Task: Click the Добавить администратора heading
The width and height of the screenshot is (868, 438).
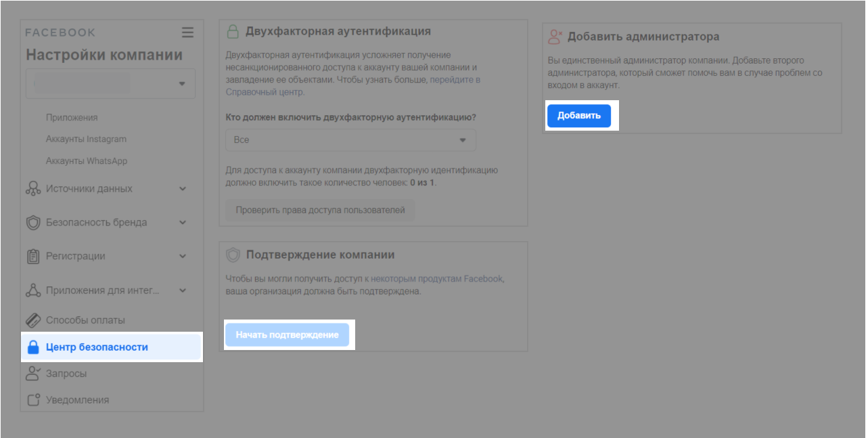Action: (x=643, y=37)
